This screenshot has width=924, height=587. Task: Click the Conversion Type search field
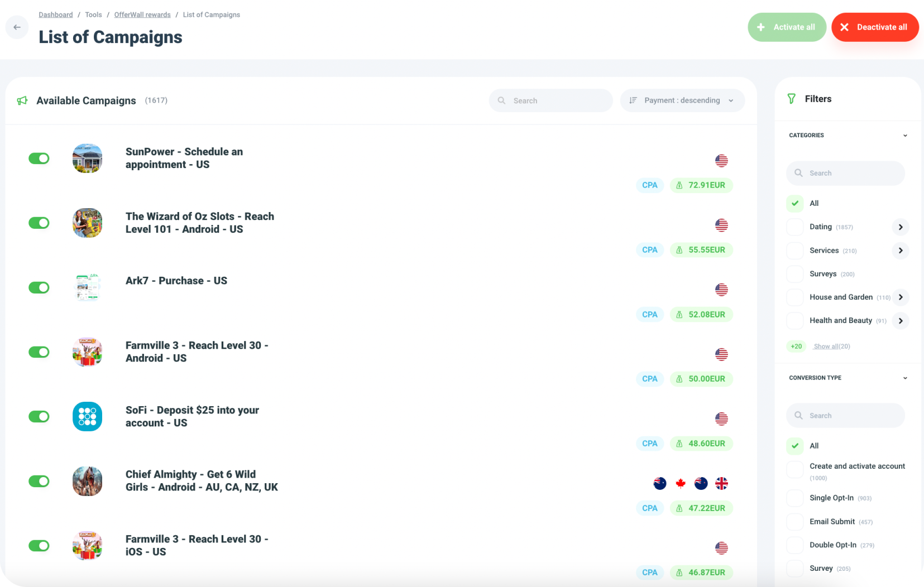click(x=845, y=416)
